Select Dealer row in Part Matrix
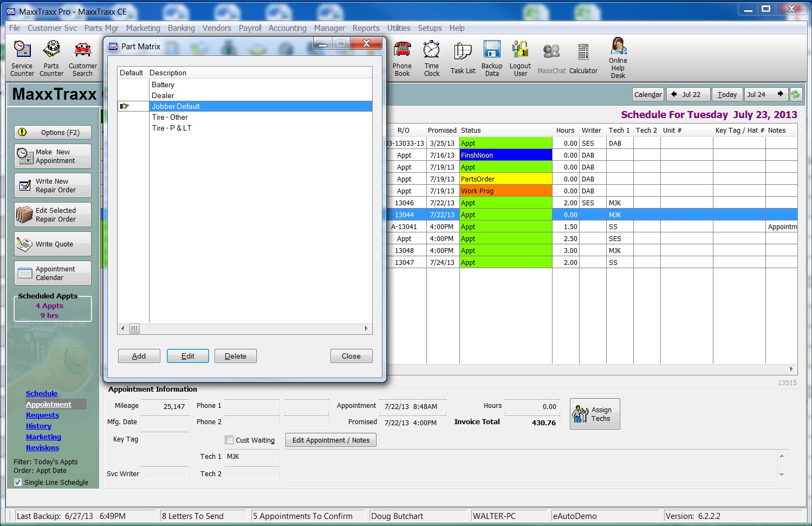 245,95
